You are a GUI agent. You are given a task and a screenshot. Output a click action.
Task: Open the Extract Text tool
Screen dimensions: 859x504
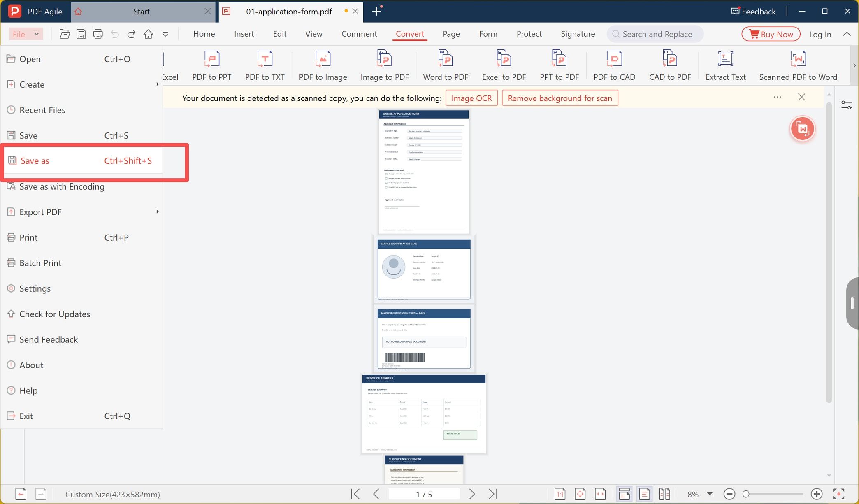click(x=725, y=66)
